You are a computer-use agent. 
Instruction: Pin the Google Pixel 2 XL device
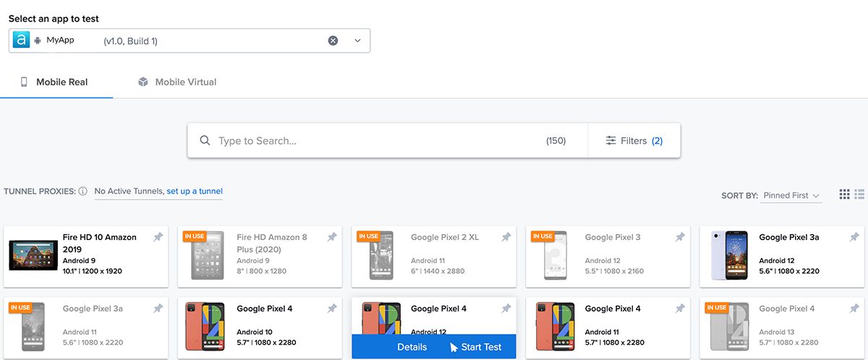tap(506, 237)
